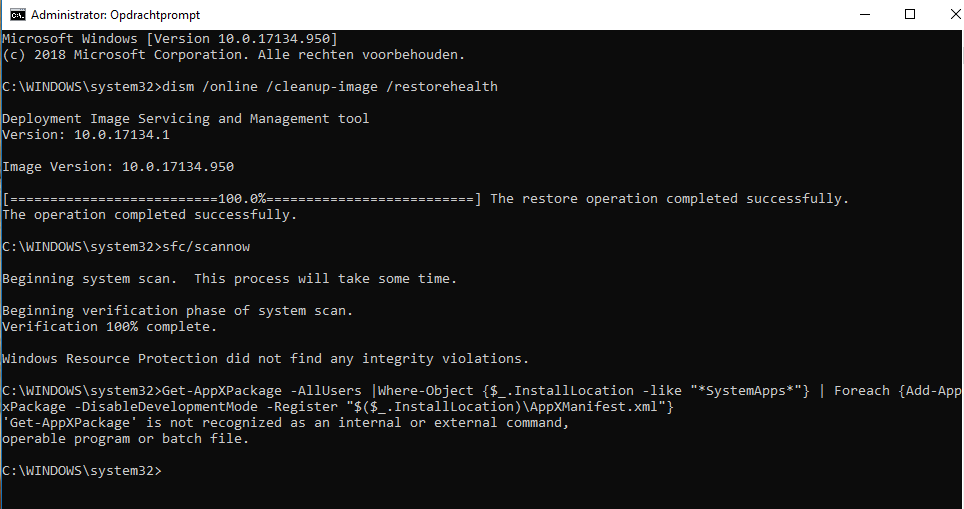Click the 'Image Version: 10.0.17134.950' line
The width and height of the screenshot is (964, 509).
[118, 167]
